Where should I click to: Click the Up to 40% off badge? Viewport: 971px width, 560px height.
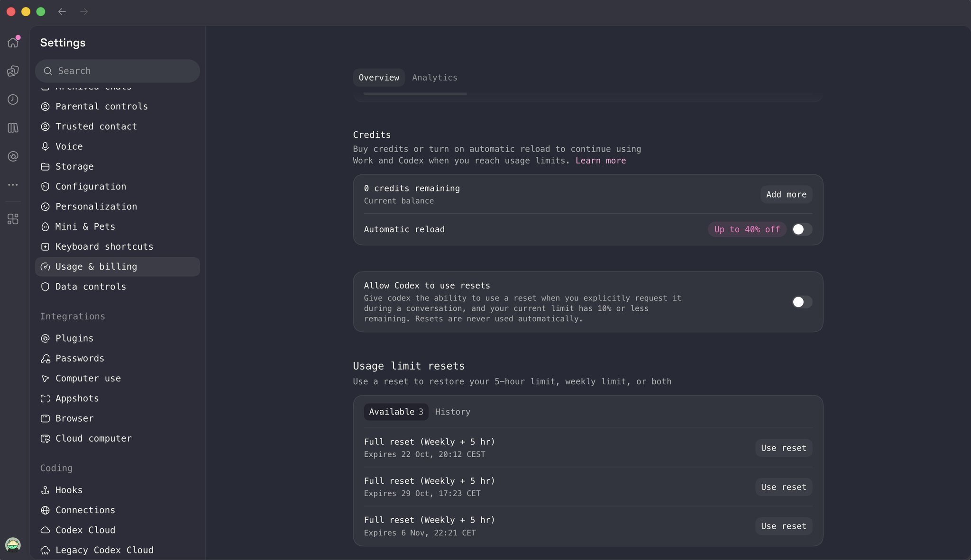click(x=747, y=229)
